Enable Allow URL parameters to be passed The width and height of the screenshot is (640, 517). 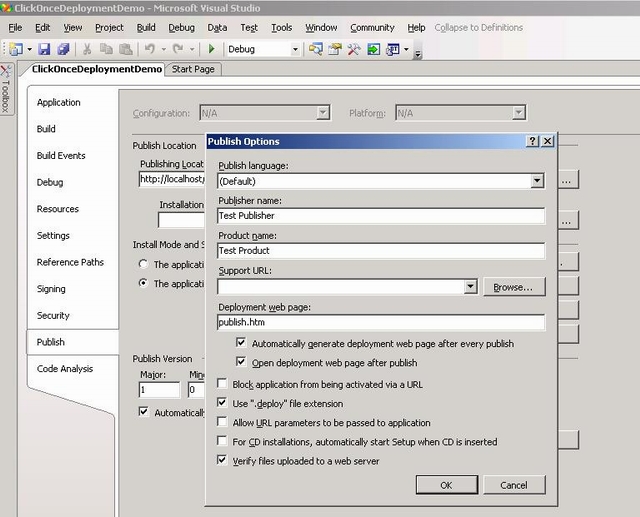click(222, 422)
